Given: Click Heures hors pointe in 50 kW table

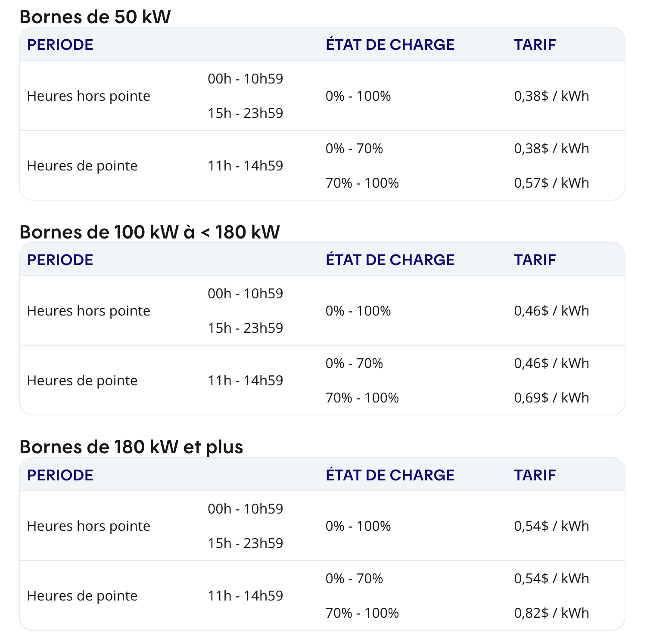Looking at the screenshot, I should pos(89,96).
